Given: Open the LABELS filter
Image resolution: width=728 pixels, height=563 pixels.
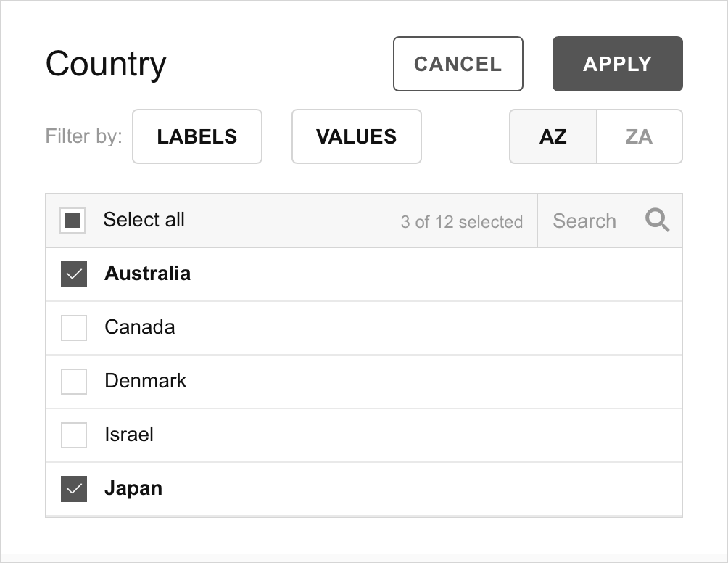Looking at the screenshot, I should 197,136.
